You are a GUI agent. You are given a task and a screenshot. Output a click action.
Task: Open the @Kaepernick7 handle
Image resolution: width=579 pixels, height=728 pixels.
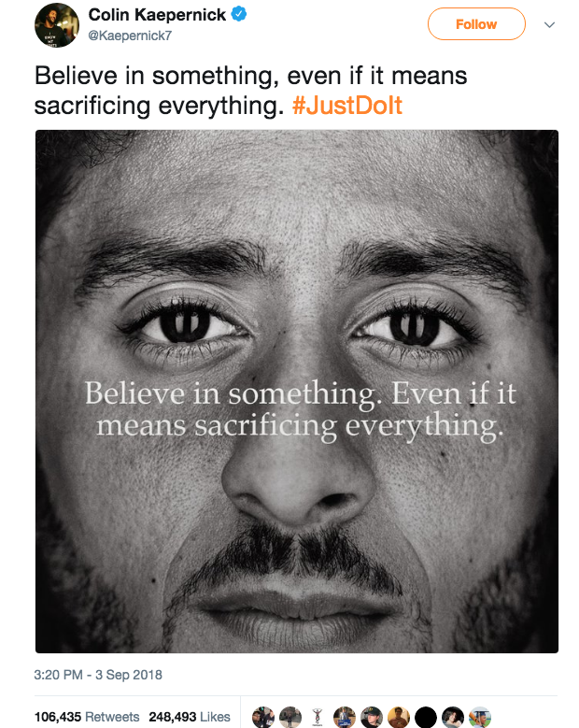(130, 36)
